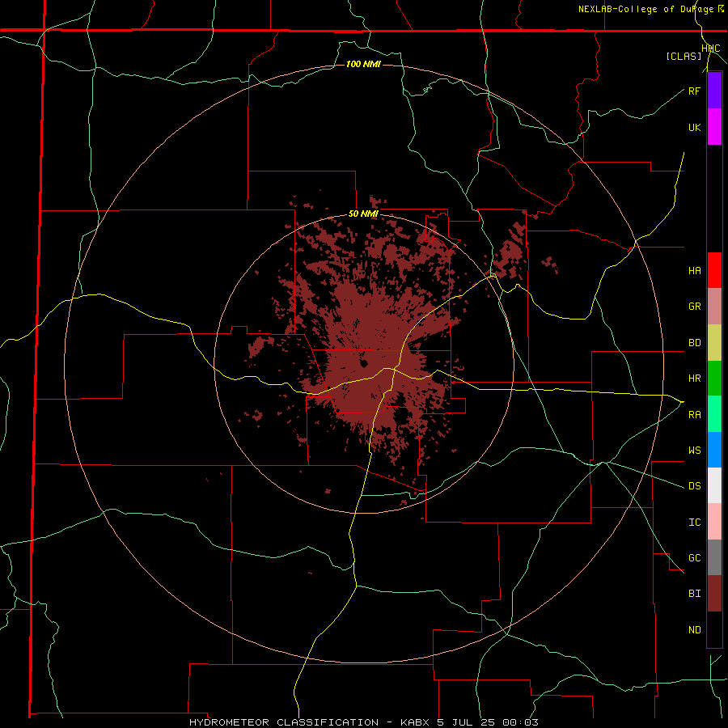Select the IC light pink swatch
728x728 pixels.
point(714,522)
